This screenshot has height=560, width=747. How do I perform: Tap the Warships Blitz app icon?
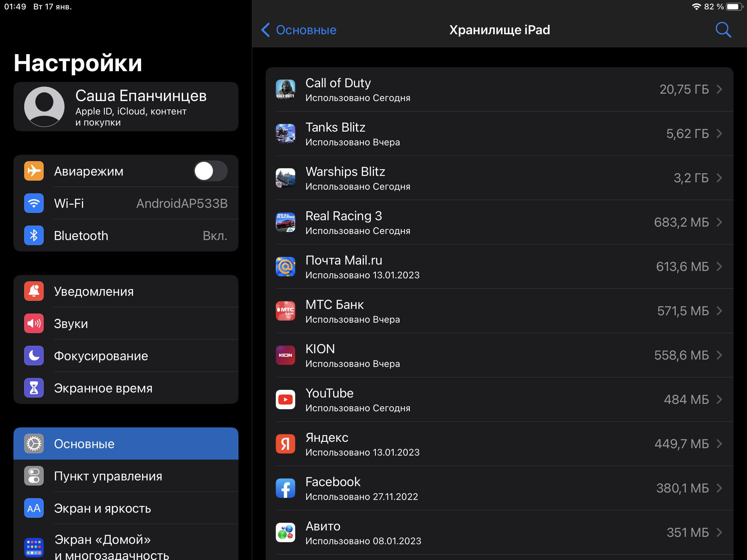click(x=285, y=178)
